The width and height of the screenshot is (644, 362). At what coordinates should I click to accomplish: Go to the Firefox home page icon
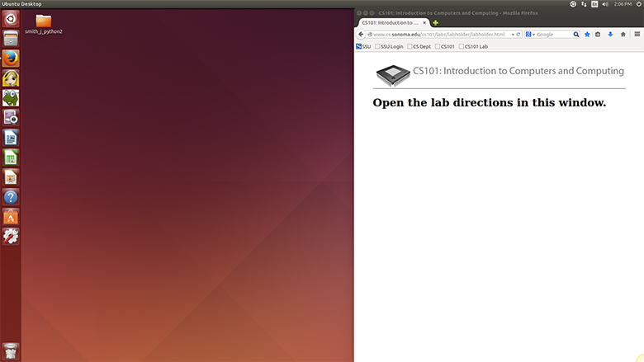pyautogui.click(x=623, y=35)
